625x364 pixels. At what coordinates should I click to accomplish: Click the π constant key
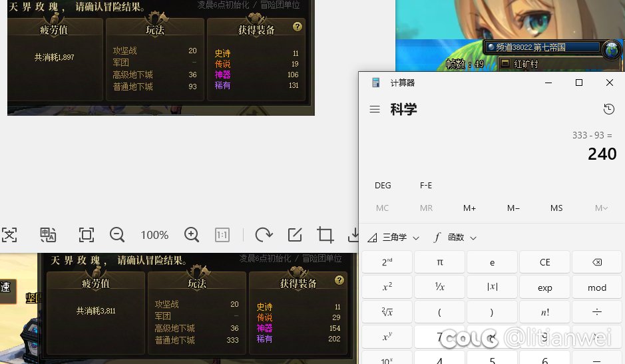440,262
